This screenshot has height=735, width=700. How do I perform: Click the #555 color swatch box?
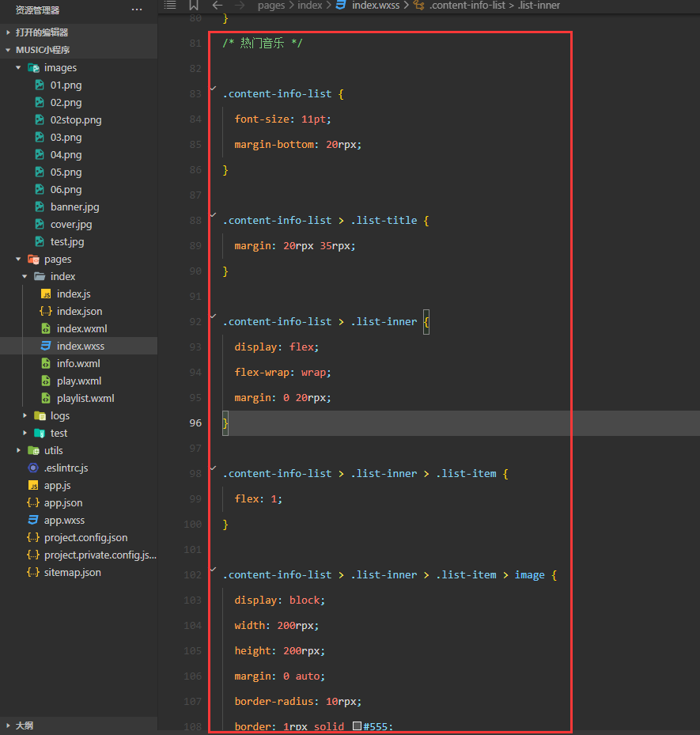[x=357, y=726]
